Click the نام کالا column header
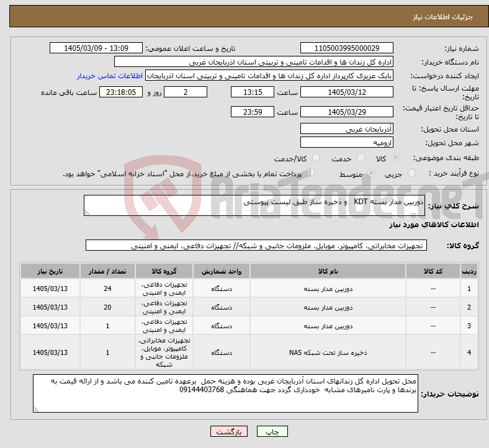 [x=328, y=271]
